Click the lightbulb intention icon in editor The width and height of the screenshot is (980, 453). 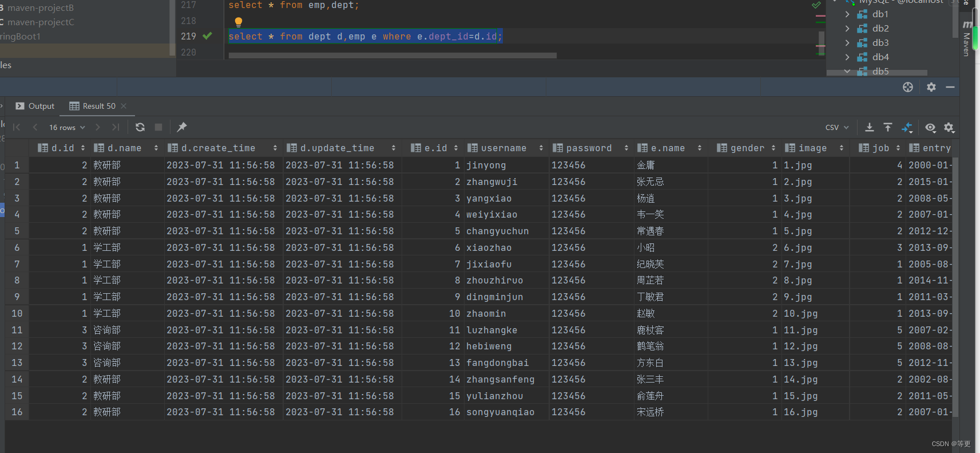pos(239,22)
